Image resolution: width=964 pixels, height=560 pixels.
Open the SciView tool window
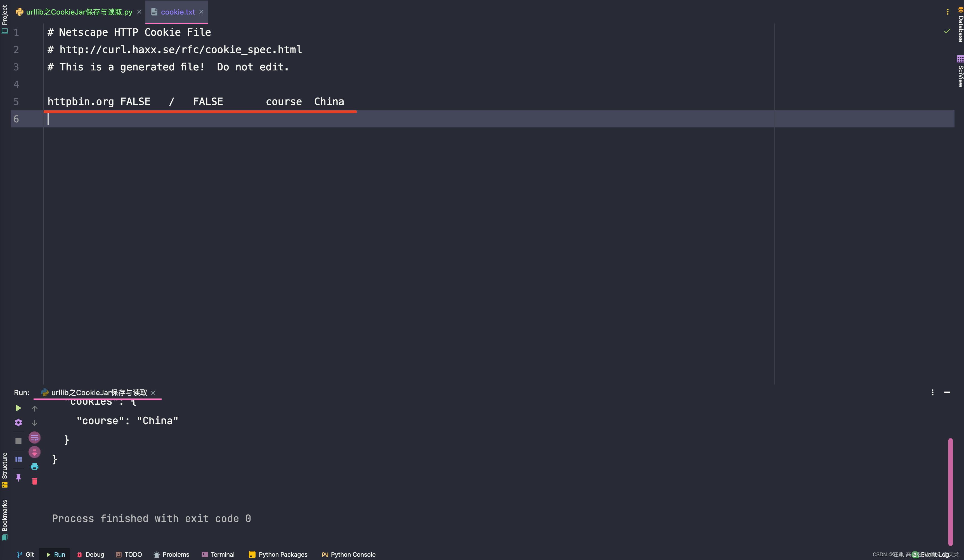(960, 72)
